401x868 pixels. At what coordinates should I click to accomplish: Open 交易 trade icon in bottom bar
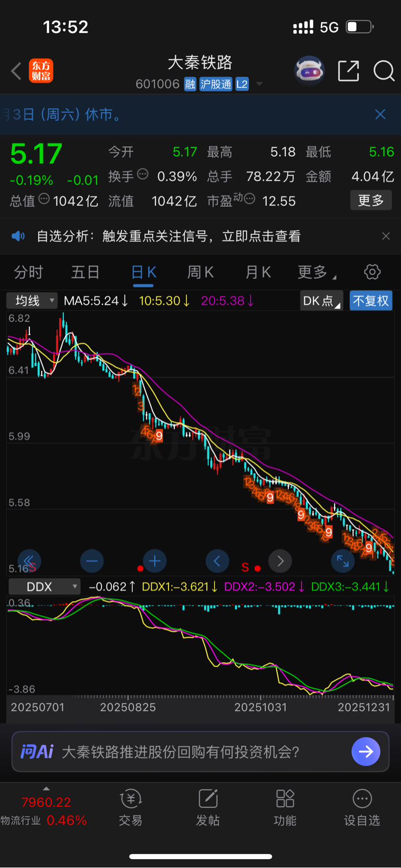(x=131, y=808)
